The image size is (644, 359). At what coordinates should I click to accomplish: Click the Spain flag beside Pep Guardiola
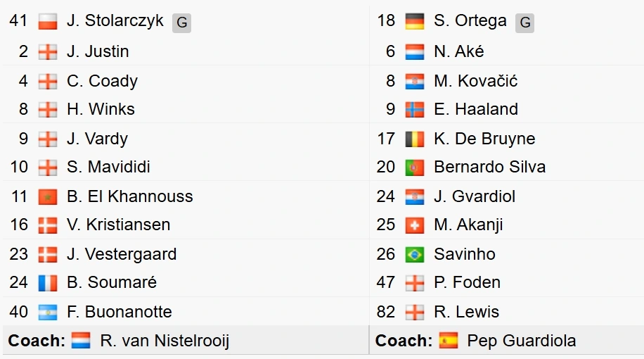point(448,341)
